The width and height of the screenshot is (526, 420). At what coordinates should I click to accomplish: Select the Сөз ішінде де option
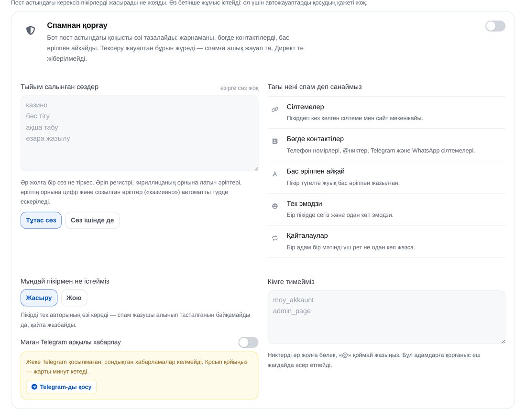pos(92,221)
